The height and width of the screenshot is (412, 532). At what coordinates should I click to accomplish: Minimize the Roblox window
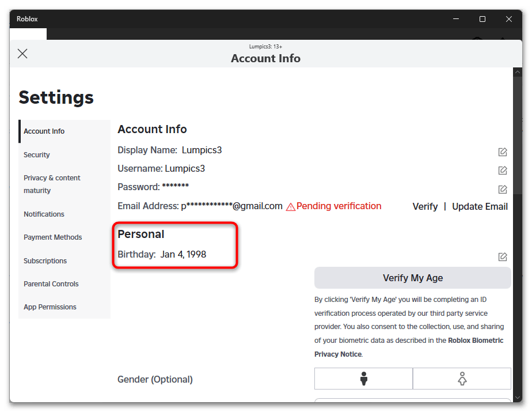pyautogui.click(x=456, y=19)
